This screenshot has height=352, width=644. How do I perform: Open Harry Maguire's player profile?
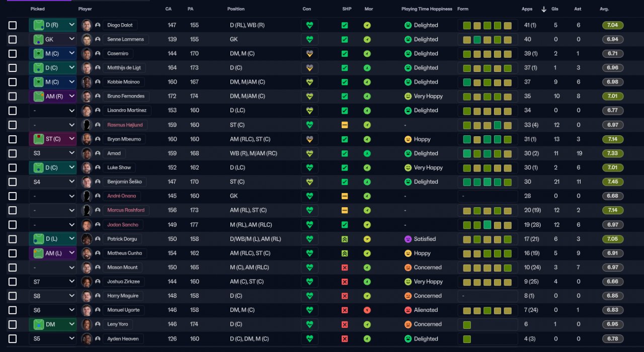(x=123, y=296)
